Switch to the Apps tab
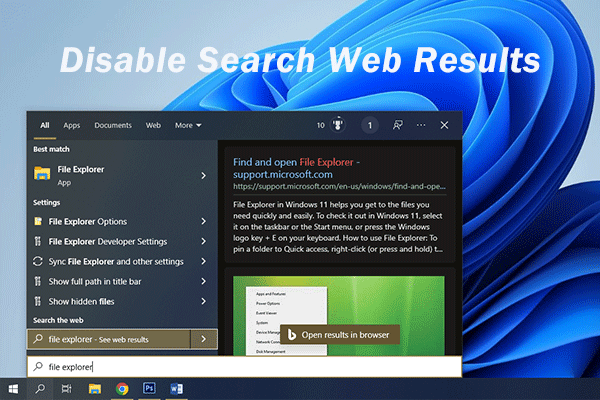 [x=72, y=125]
